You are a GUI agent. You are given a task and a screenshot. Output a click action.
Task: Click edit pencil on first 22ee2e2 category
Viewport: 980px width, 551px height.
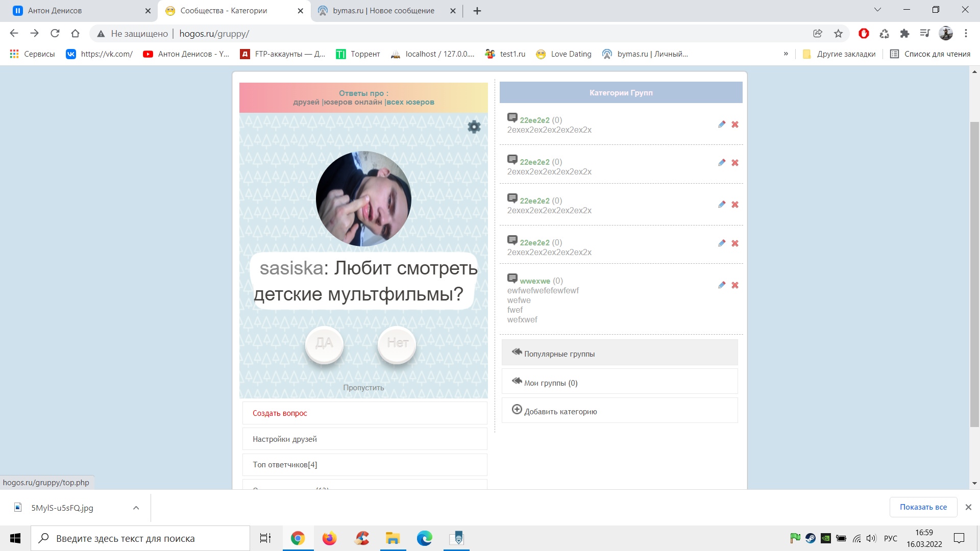(x=721, y=124)
